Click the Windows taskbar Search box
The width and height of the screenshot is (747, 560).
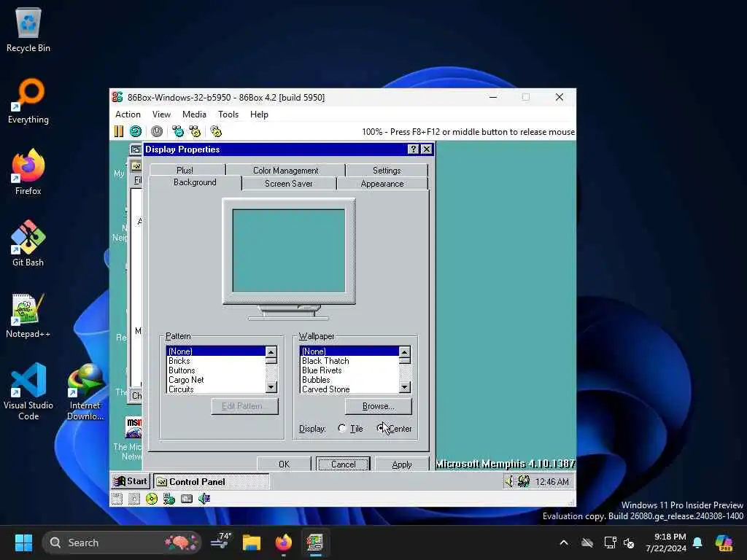(x=122, y=542)
